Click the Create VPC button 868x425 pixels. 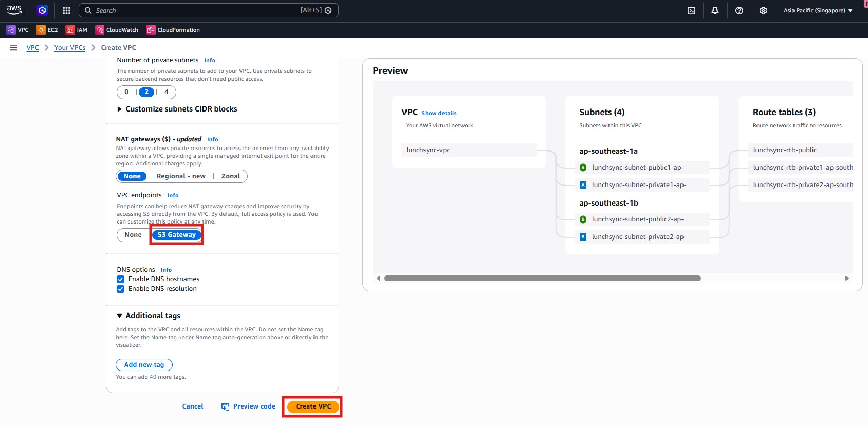313,406
